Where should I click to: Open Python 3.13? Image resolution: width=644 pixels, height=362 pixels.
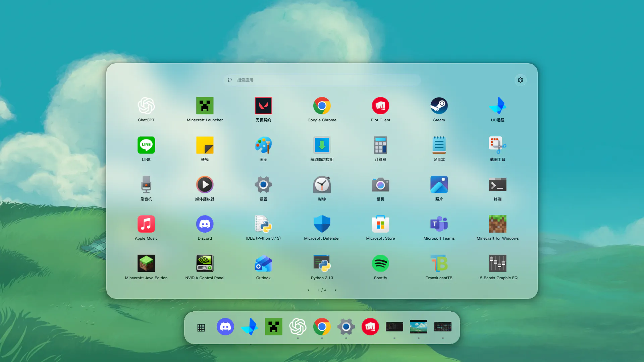click(322, 263)
